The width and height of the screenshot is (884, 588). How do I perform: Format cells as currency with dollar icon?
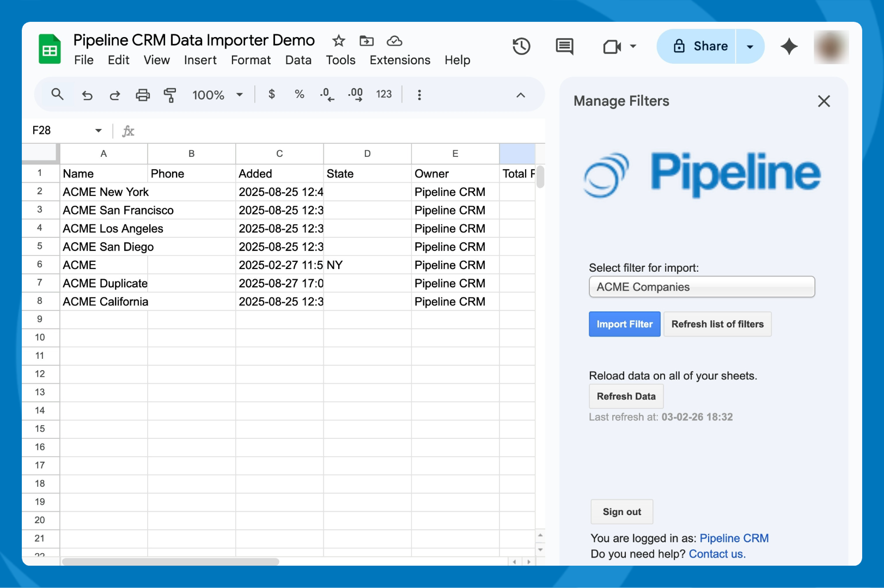pos(272,94)
